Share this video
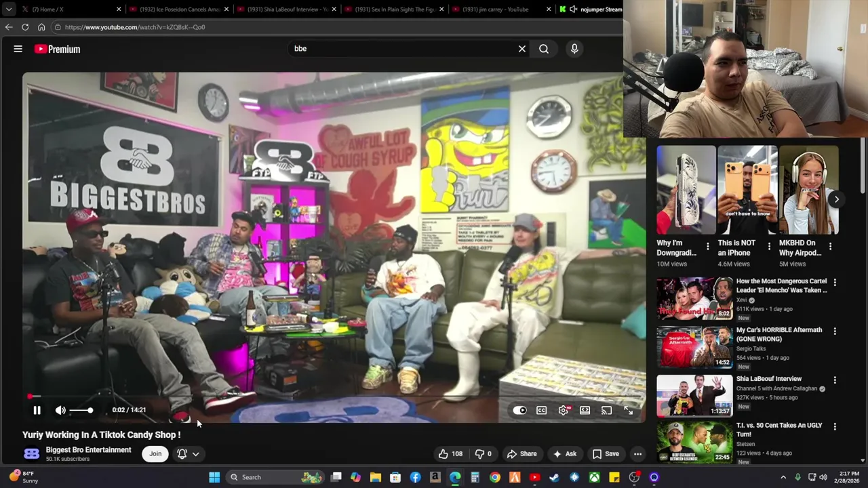Screen dimensions: 868x488 point(521,454)
